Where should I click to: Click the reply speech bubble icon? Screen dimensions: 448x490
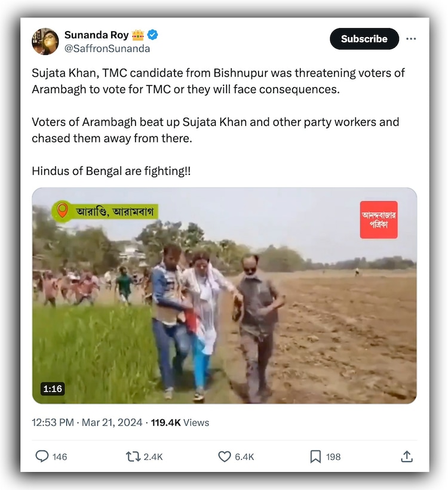42,457
